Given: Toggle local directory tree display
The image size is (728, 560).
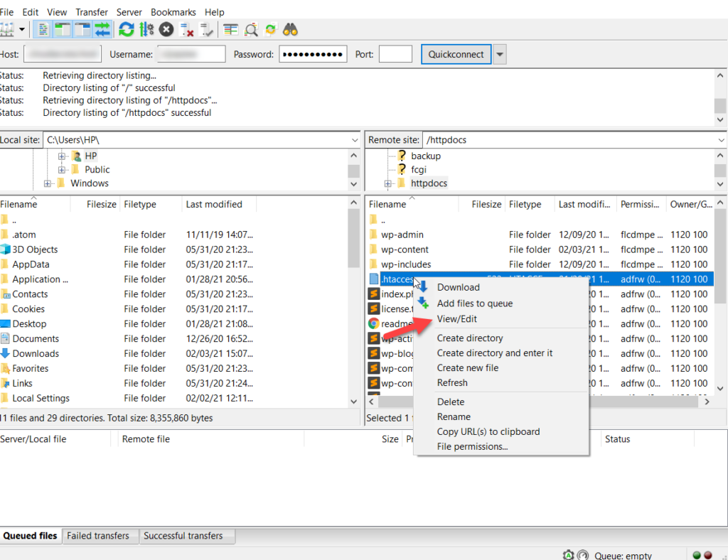Looking at the screenshot, I should (63, 30).
